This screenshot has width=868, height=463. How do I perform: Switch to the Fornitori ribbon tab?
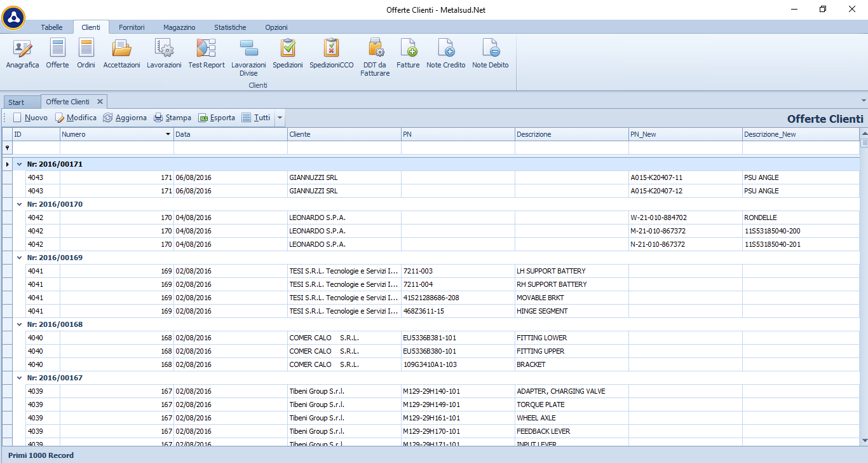coord(132,27)
